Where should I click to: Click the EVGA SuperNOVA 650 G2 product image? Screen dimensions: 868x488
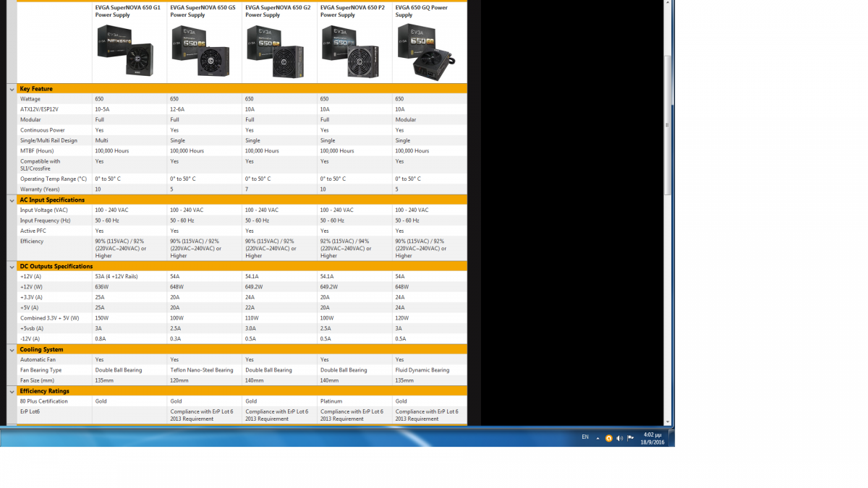[277, 51]
